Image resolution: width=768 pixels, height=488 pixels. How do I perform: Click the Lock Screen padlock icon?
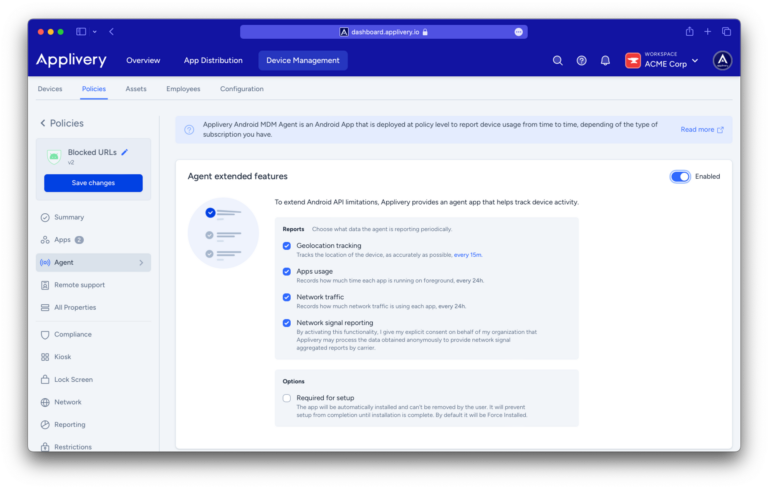point(45,380)
